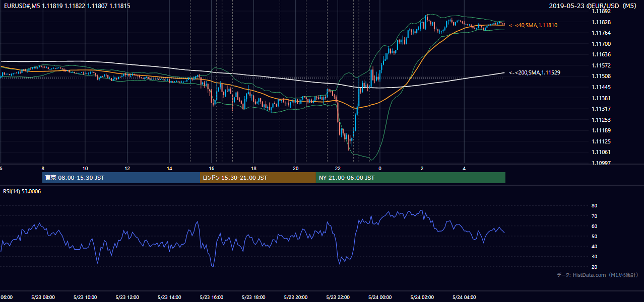644x302 pixels.
Task: Click the RSI(14) 53.0006 indicator label
Action: click(x=22, y=191)
